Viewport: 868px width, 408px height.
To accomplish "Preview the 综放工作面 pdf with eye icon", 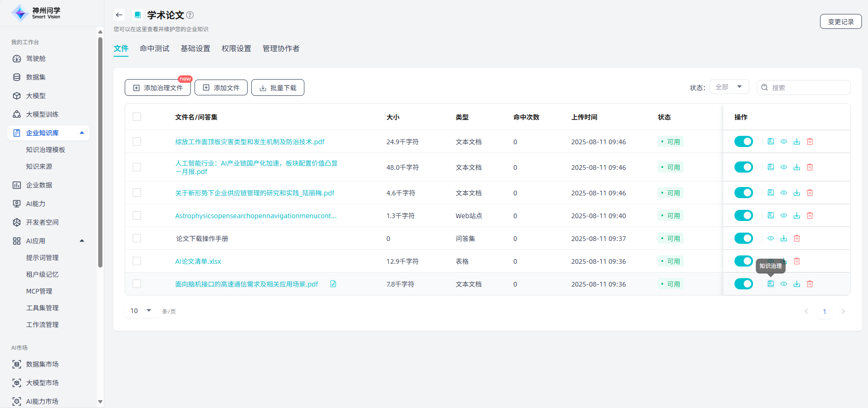I will click(784, 141).
